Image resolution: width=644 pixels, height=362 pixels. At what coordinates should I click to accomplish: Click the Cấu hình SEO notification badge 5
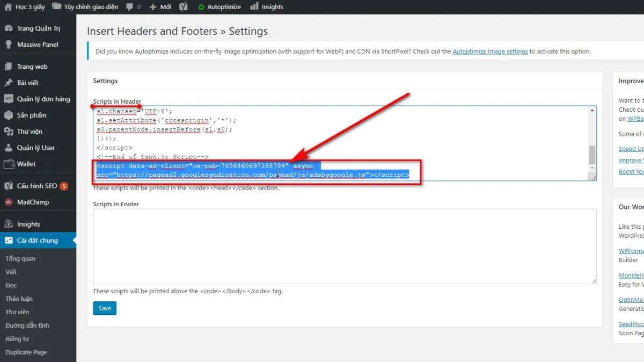tap(64, 186)
